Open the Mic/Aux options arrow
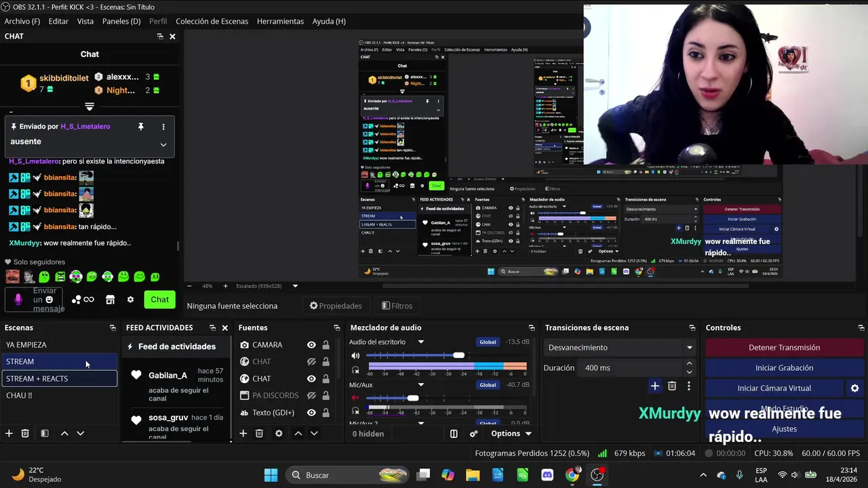This screenshot has height=488, width=868. 421,385
